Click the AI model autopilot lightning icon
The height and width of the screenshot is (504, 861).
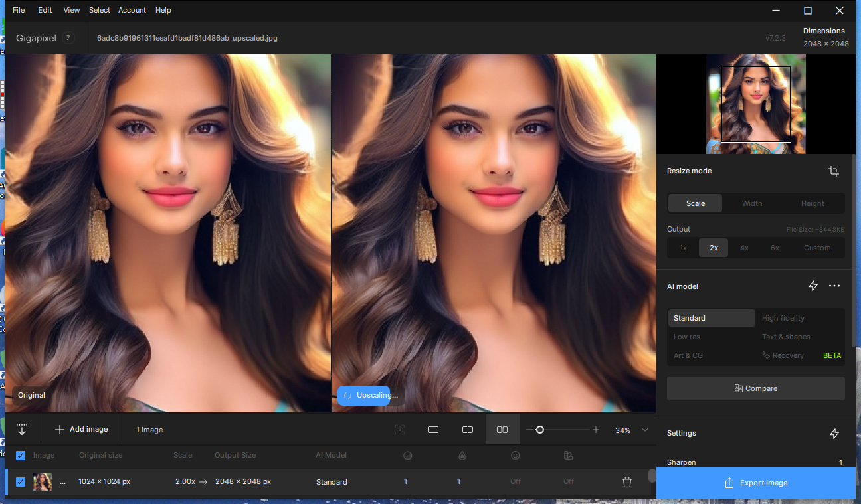click(813, 286)
